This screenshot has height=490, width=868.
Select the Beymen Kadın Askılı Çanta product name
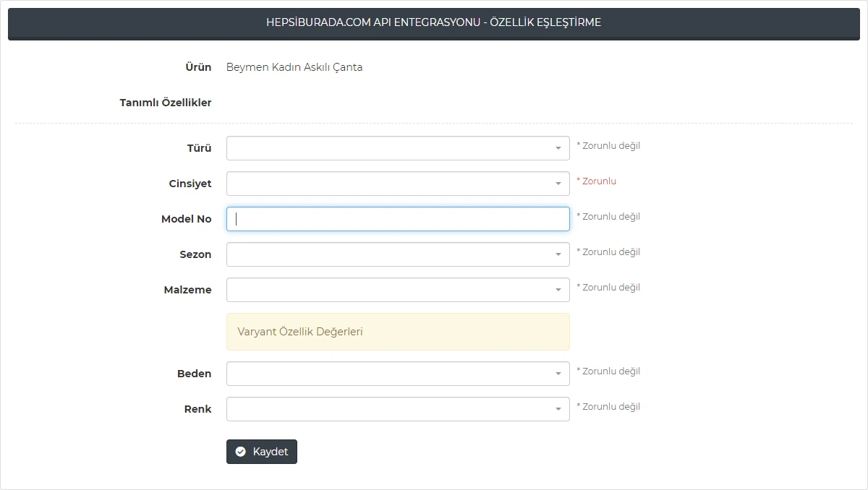pos(294,67)
